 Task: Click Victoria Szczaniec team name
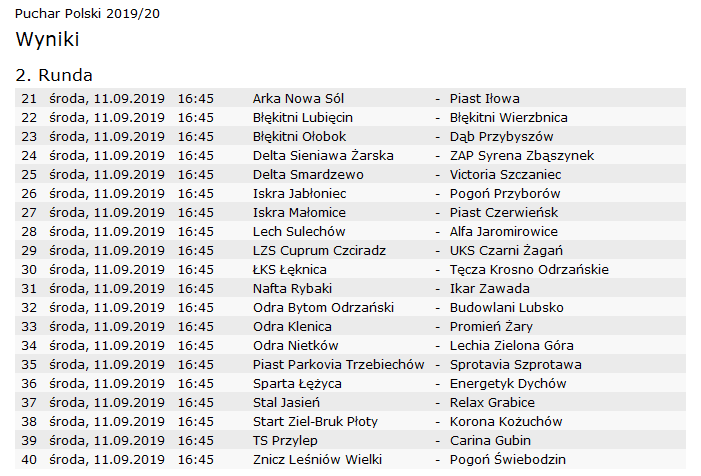[x=506, y=175]
